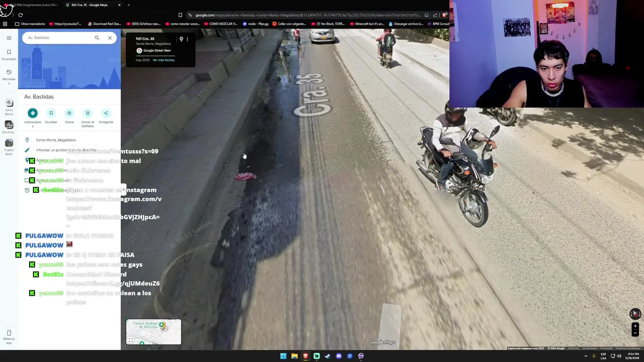The height and width of the screenshot is (362, 644).
Task: Open three-dot menu in Street View card
Action: [x=187, y=39]
